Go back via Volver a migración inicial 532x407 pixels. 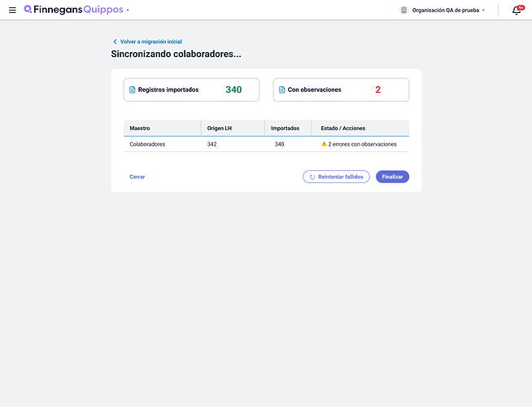151,42
